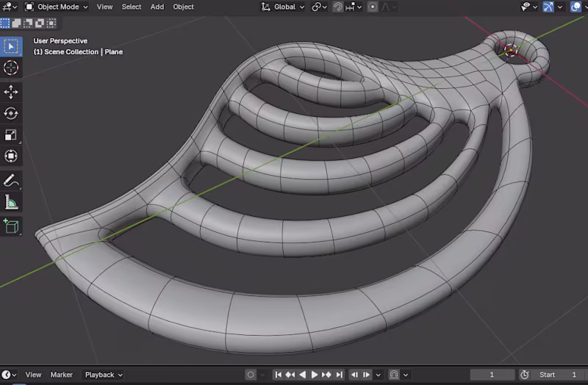This screenshot has height=385, width=588.
Task: Click the current frame number field
Action: point(492,375)
